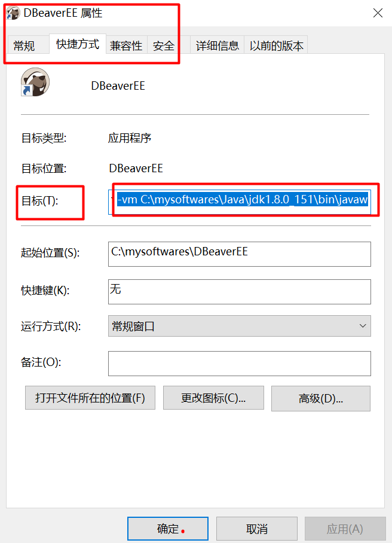Switch to the 常规 tab

24,45
